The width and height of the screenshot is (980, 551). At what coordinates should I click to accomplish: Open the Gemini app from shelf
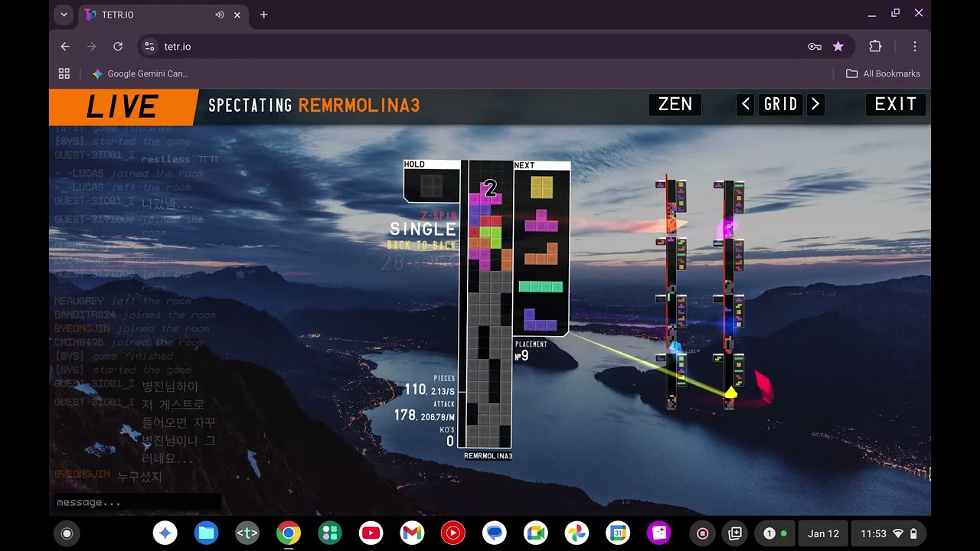pos(165,533)
